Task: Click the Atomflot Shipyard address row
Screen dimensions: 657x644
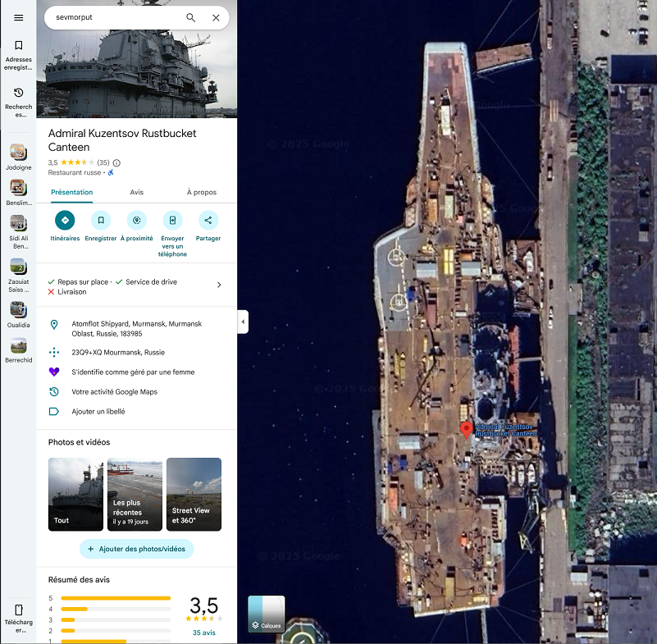Action: [137, 329]
